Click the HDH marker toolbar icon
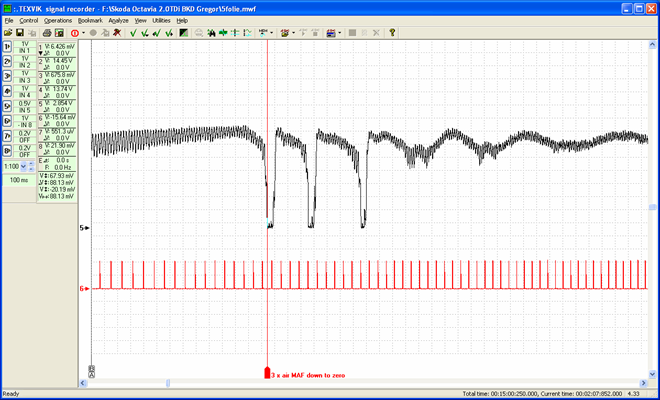 [x=263, y=32]
